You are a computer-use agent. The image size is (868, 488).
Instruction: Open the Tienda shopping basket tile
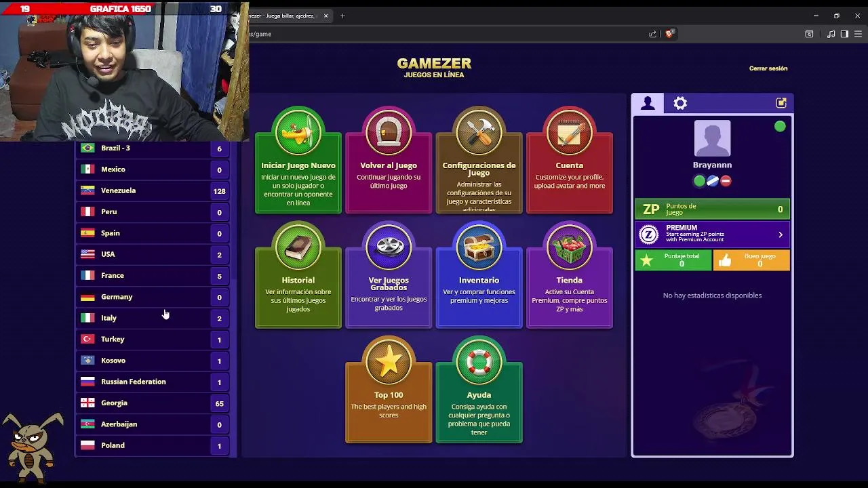tap(570, 274)
